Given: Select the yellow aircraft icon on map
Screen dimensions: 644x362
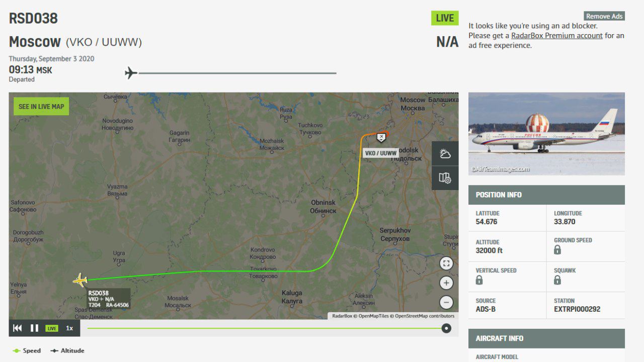Looking at the screenshot, I should click(80, 280).
